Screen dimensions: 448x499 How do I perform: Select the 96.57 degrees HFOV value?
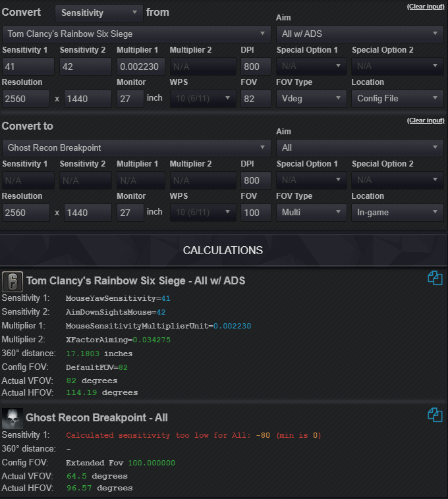[x=99, y=488]
